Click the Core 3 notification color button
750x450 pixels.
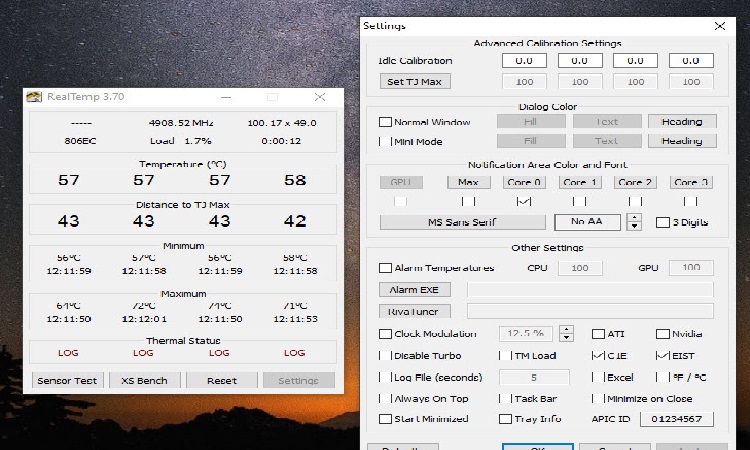[x=691, y=182]
